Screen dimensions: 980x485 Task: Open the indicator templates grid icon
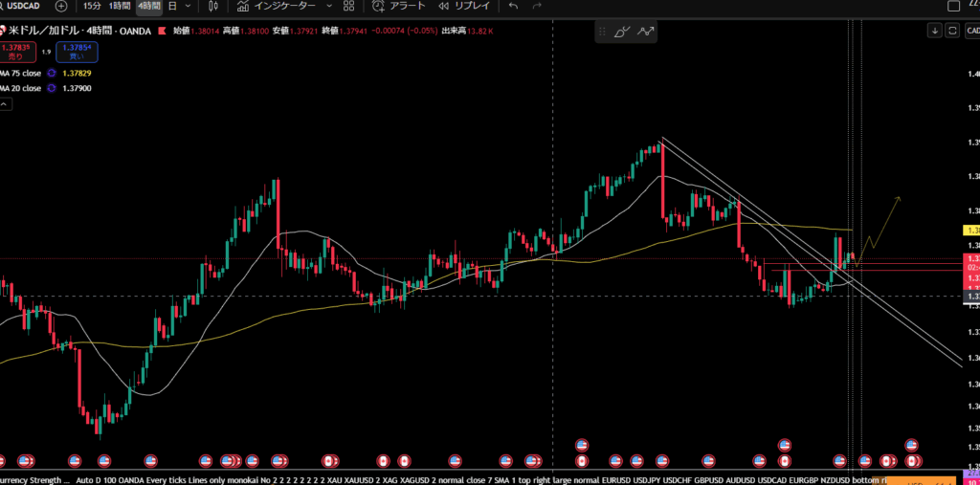[x=348, y=6]
